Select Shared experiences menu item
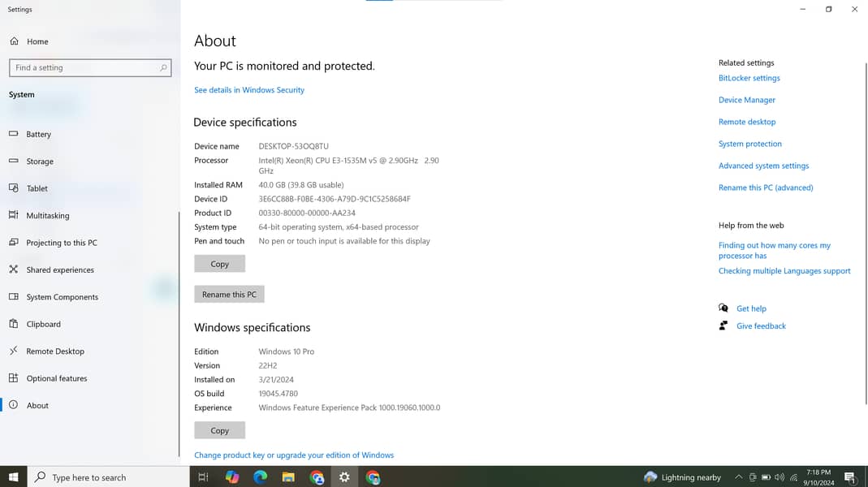This screenshot has width=868, height=487. (x=59, y=270)
